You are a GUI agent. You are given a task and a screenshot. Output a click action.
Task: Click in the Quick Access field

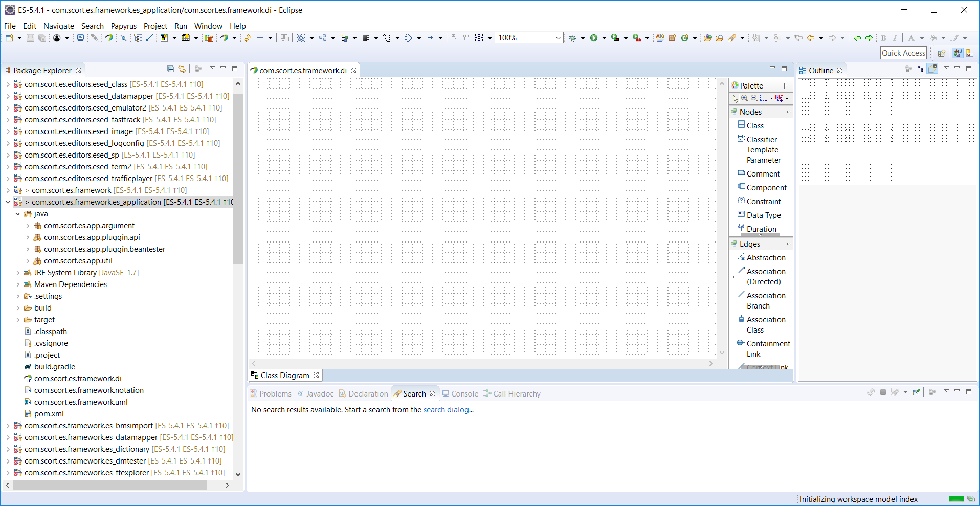click(x=903, y=53)
